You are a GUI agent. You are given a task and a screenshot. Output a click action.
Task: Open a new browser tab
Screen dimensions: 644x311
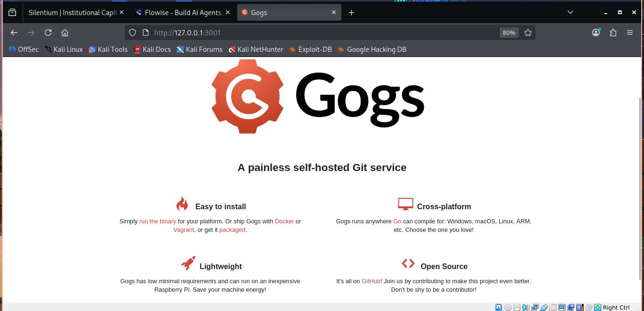351,13
